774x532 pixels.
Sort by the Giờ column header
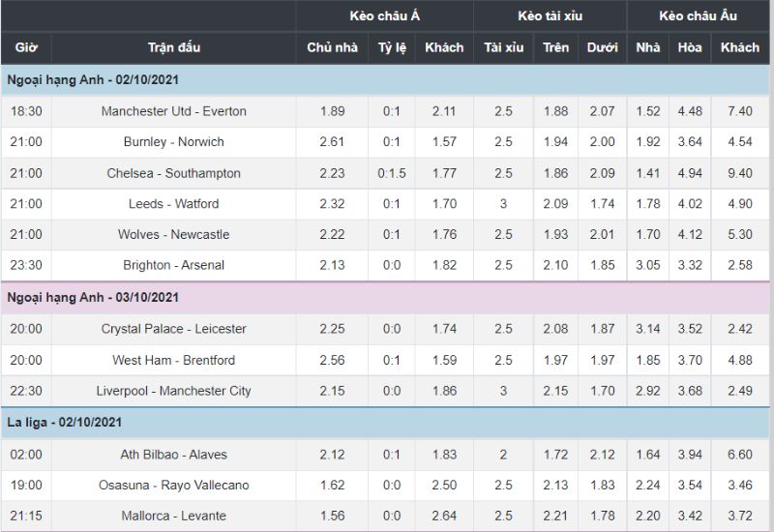pos(26,47)
